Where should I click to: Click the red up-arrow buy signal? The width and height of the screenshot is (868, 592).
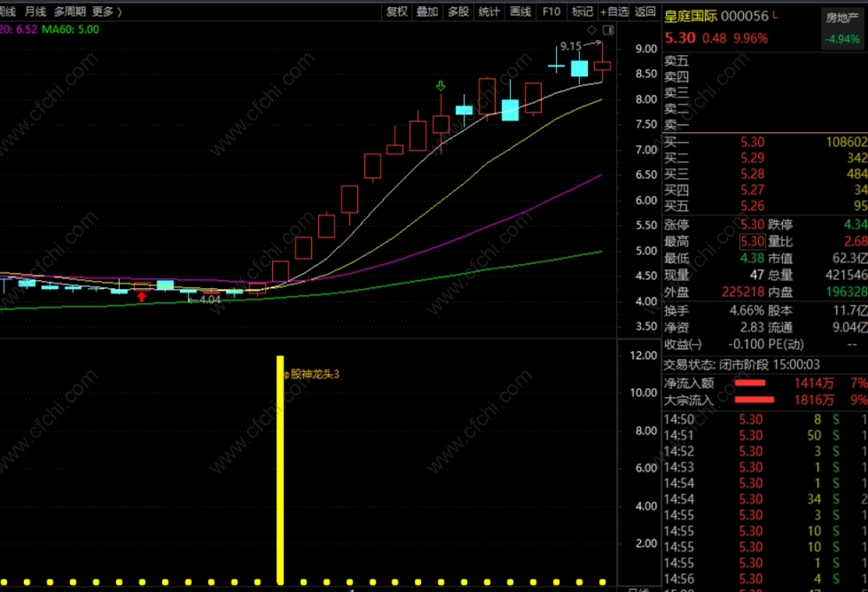(142, 297)
